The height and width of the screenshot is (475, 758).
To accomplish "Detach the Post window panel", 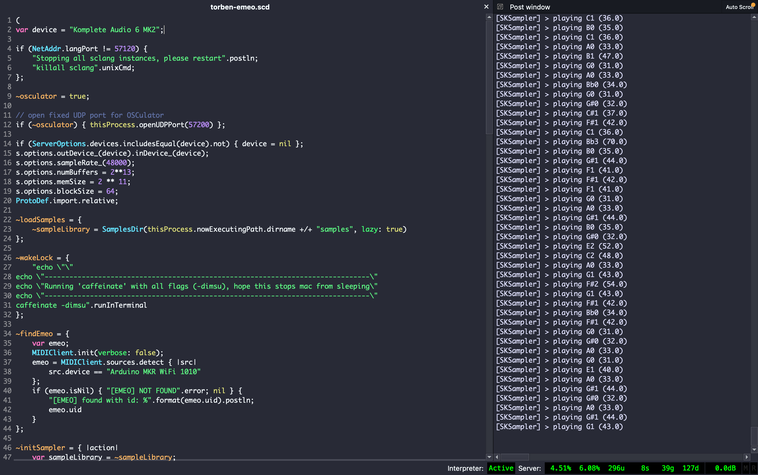I will pyautogui.click(x=501, y=6).
